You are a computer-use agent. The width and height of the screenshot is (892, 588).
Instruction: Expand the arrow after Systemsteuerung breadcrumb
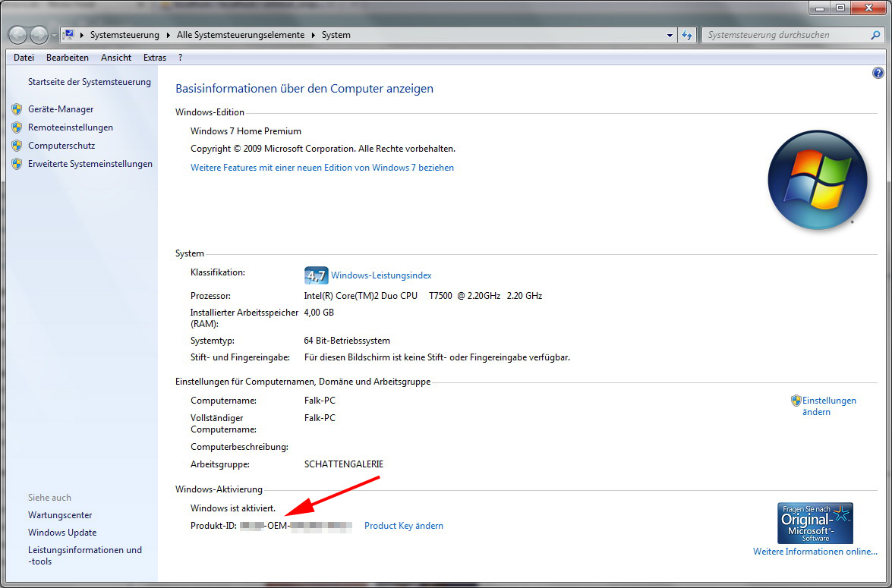(168, 35)
